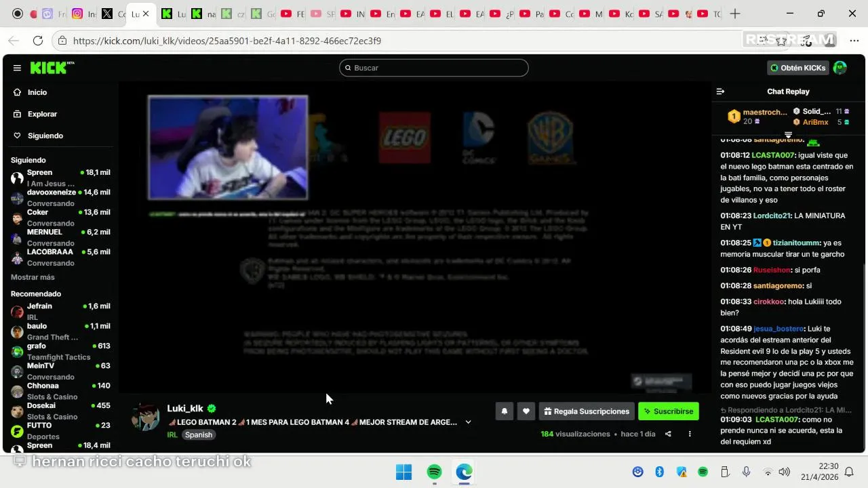Screen dimensions: 868x488
Task: Open the Coker channel
Action: [60, 218]
